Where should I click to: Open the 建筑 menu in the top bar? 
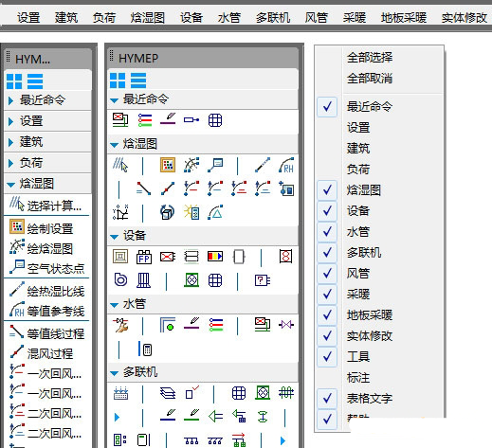coord(66,17)
